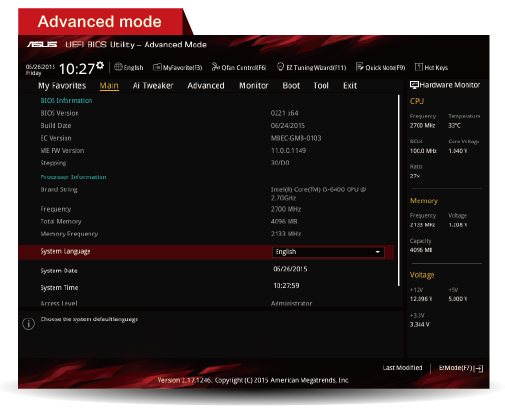Click the System Date label
Viewport: 505px width, 411px height.
point(59,271)
